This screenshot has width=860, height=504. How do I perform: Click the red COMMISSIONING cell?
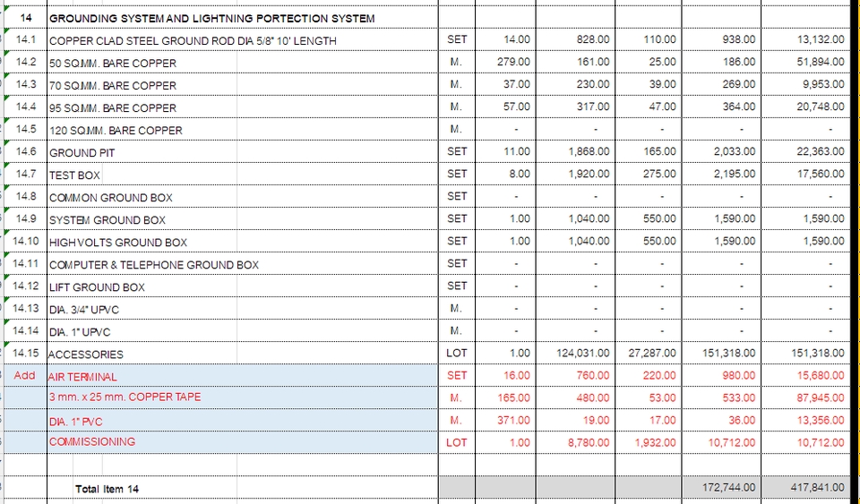[243, 442]
